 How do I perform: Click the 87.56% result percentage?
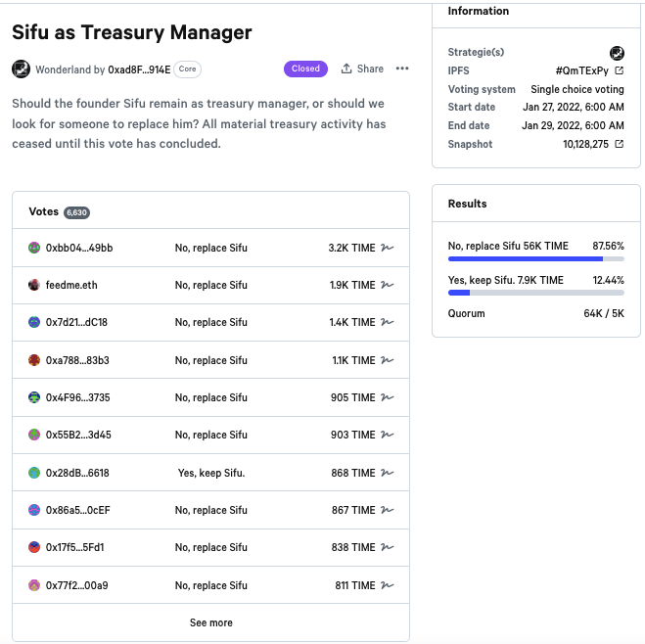point(608,246)
